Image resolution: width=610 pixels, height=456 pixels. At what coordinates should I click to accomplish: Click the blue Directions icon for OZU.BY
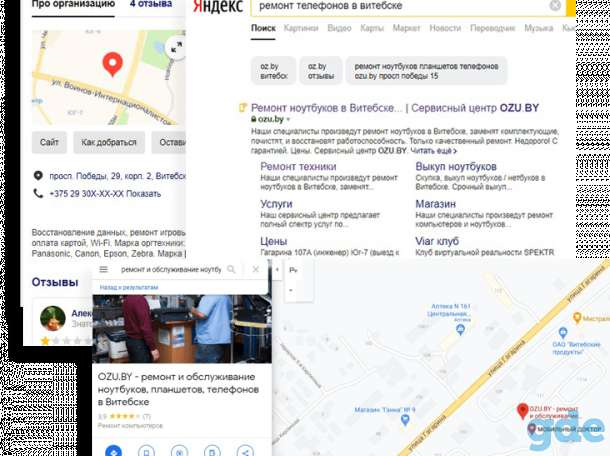click(113, 451)
